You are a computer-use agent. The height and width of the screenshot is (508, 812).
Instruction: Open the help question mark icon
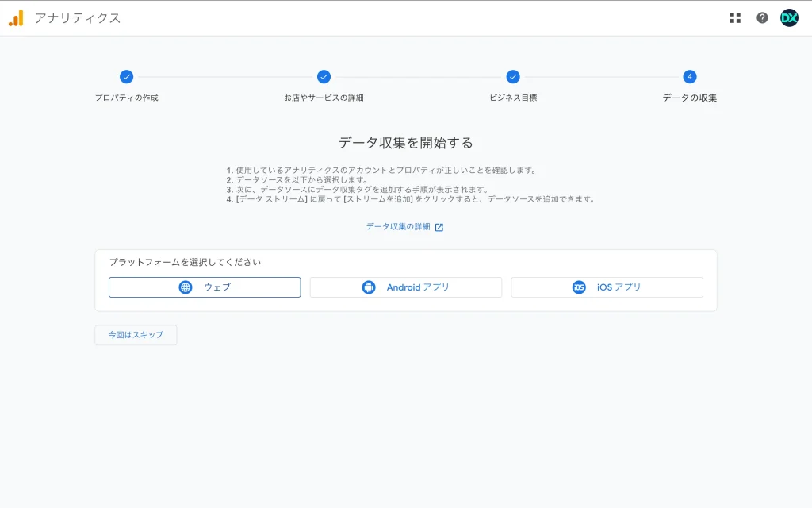pyautogui.click(x=762, y=17)
